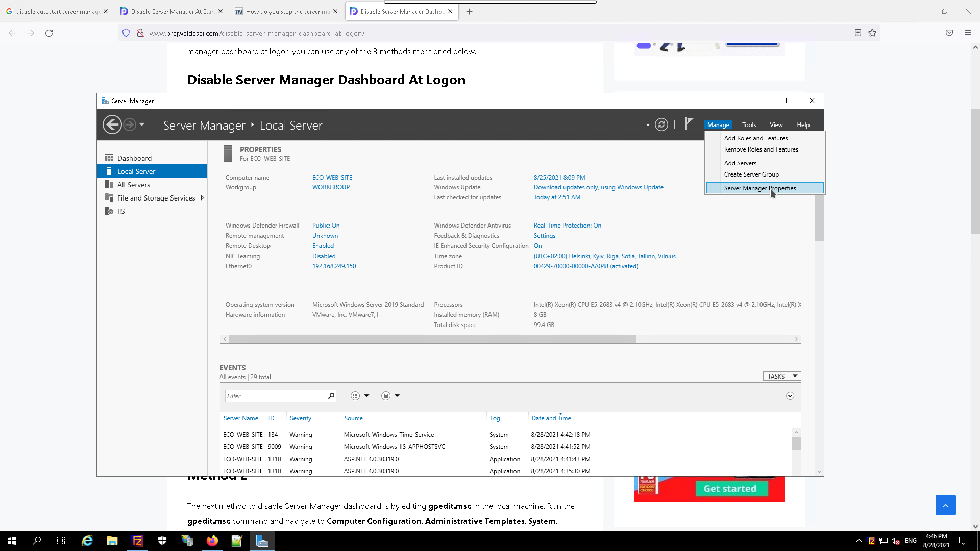Select Dashboard in the sidebar
This screenshot has height=551, width=980.
click(x=134, y=158)
